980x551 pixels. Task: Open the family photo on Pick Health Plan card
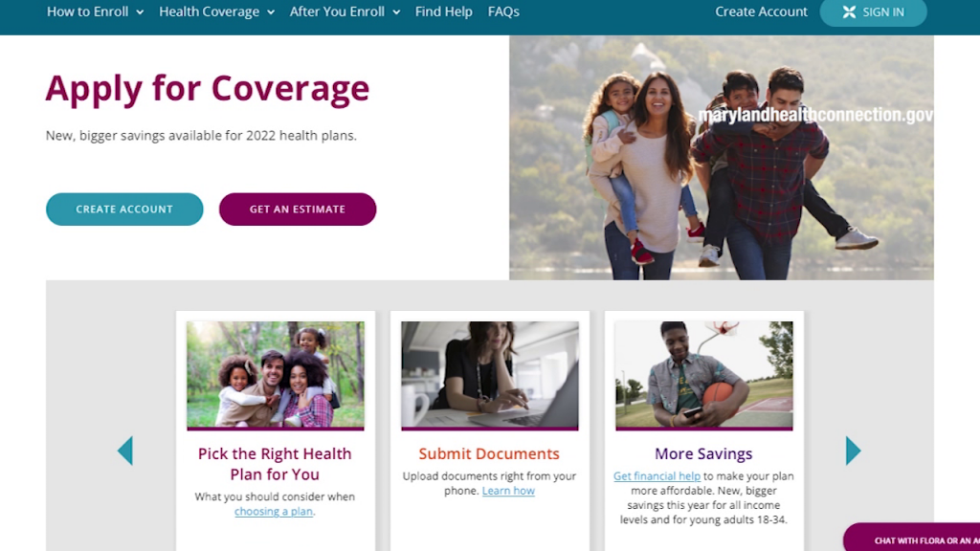pos(276,375)
